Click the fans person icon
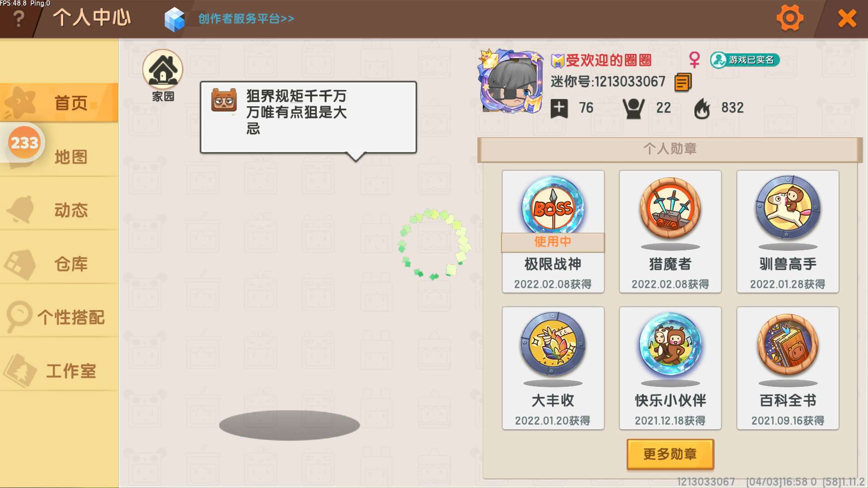The height and width of the screenshot is (488, 868). point(633,108)
